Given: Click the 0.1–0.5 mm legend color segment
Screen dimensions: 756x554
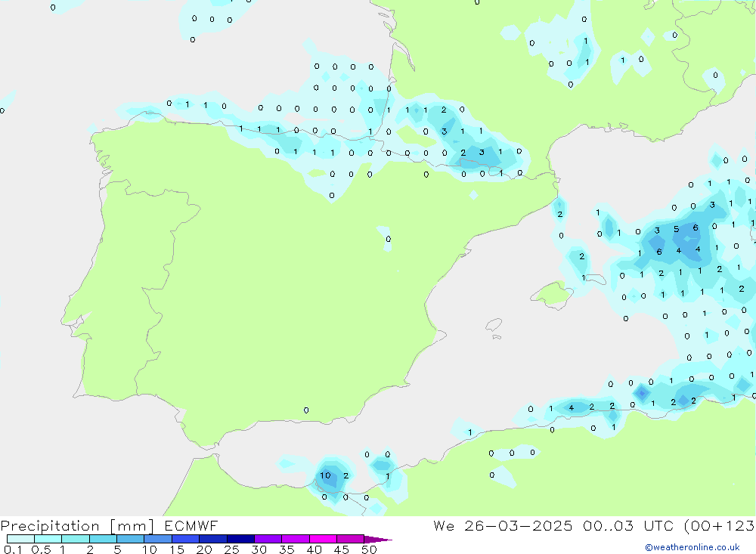Looking at the screenshot, I should [x=20, y=539].
